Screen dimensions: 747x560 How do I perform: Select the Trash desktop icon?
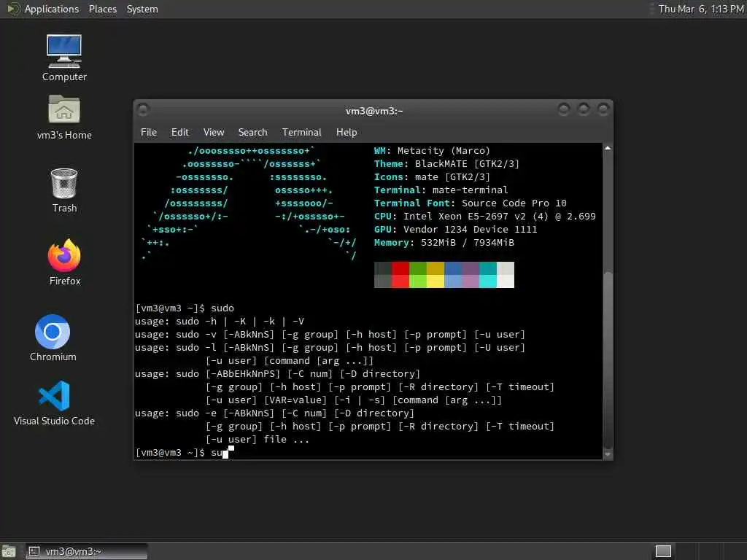[64, 190]
